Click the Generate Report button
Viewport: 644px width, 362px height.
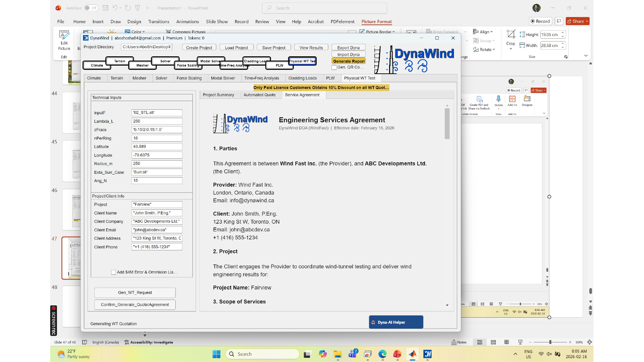coord(349,61)
